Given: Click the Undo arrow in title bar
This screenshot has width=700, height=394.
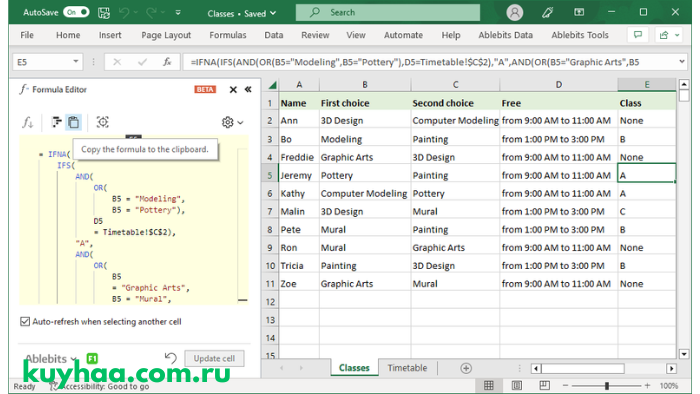Looking at the screenshot, I should coord(124,12).
